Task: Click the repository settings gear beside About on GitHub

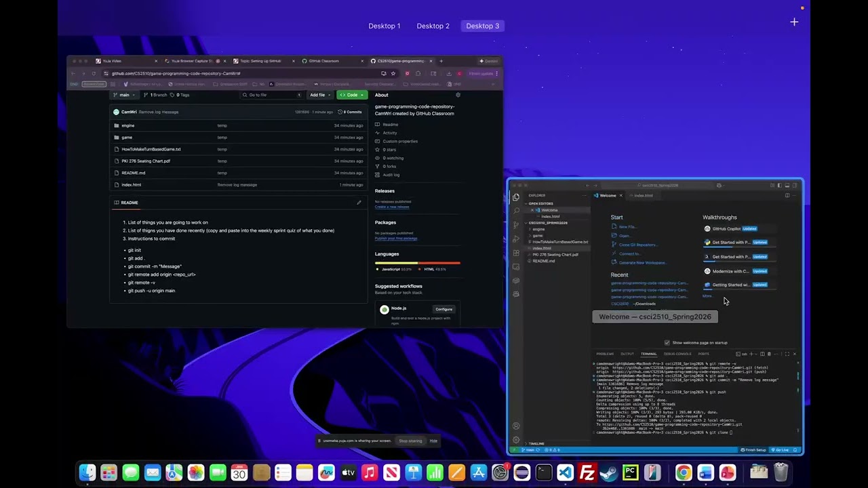Action: pos(458,95)
